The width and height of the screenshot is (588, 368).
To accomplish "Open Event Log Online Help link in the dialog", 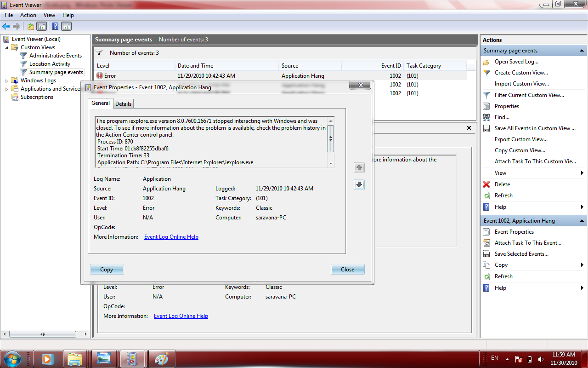I will [171, 237].
